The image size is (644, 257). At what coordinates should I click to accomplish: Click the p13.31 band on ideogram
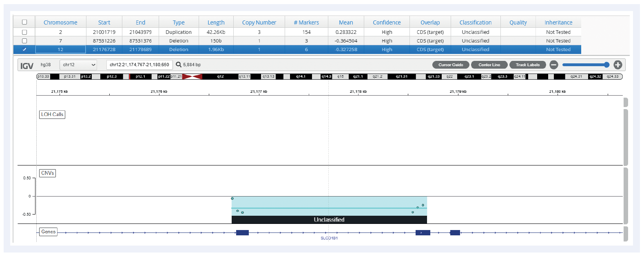click(70, 76)
